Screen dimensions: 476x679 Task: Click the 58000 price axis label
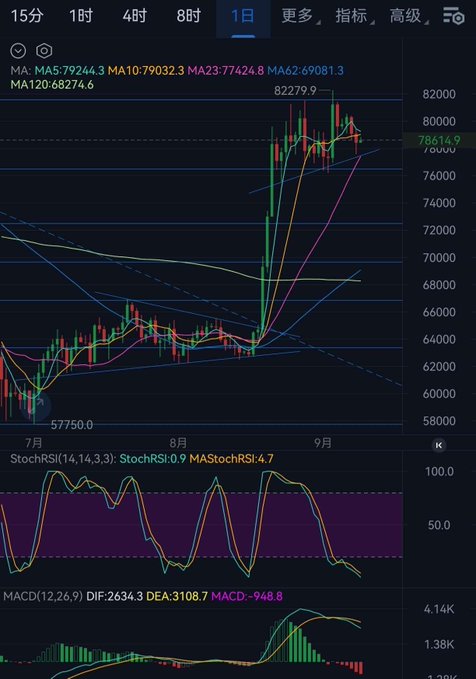(x=439, y=421)
